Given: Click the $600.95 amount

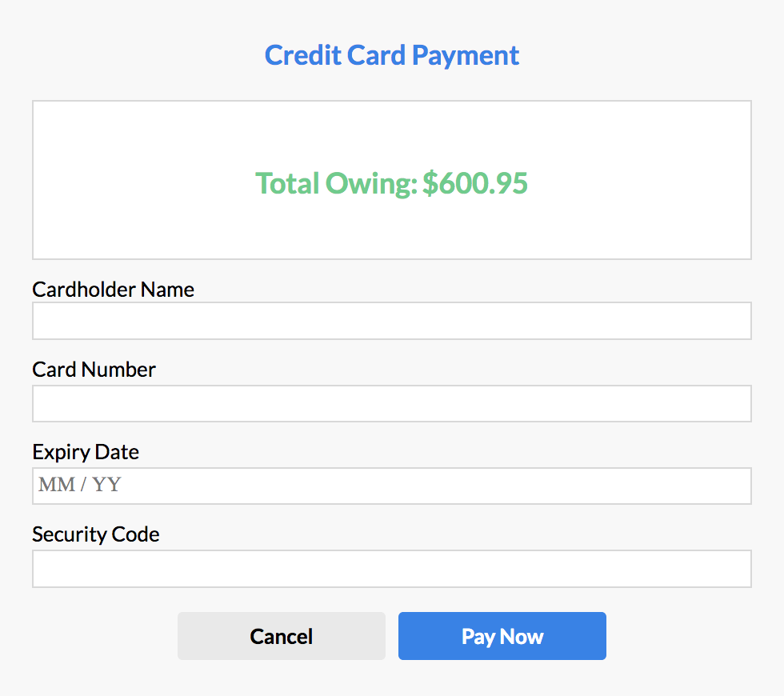Looking at the screenshot, I should (475, 183).
